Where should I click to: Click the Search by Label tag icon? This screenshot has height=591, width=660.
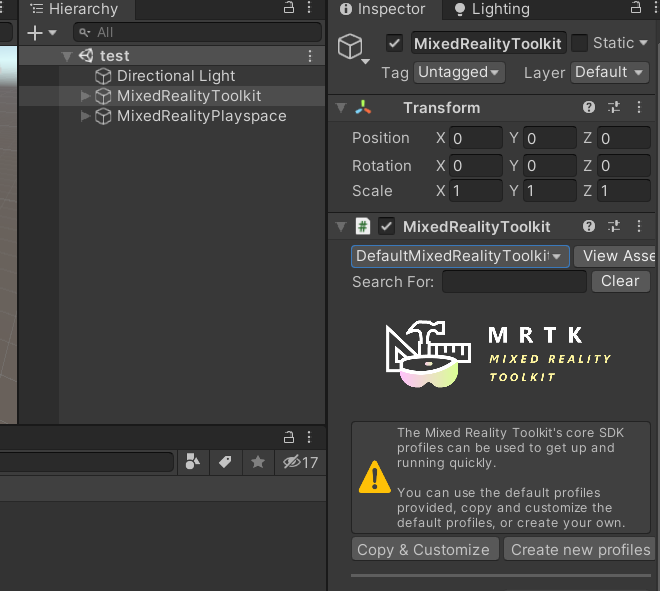[226, 462]
